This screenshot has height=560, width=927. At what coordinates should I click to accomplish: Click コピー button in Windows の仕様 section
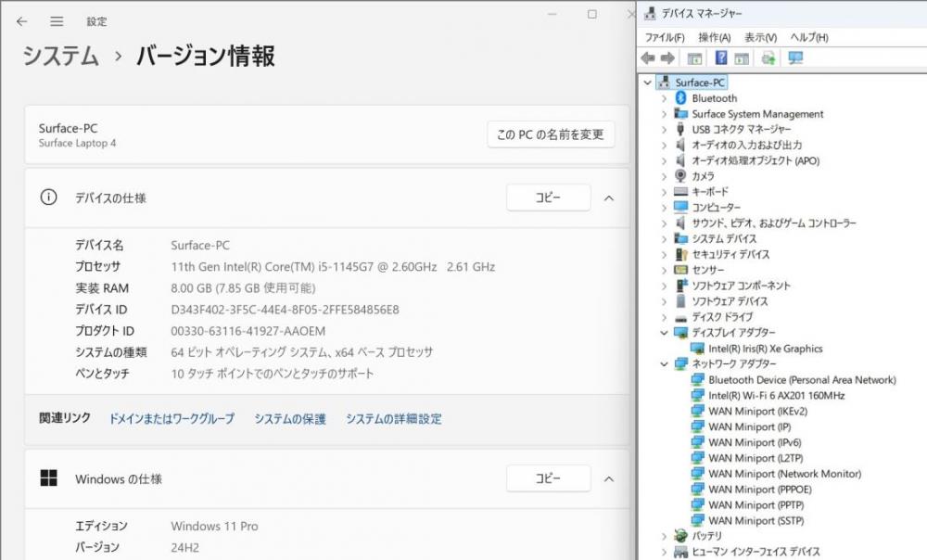pyautogui.click(x=548, y=477)
